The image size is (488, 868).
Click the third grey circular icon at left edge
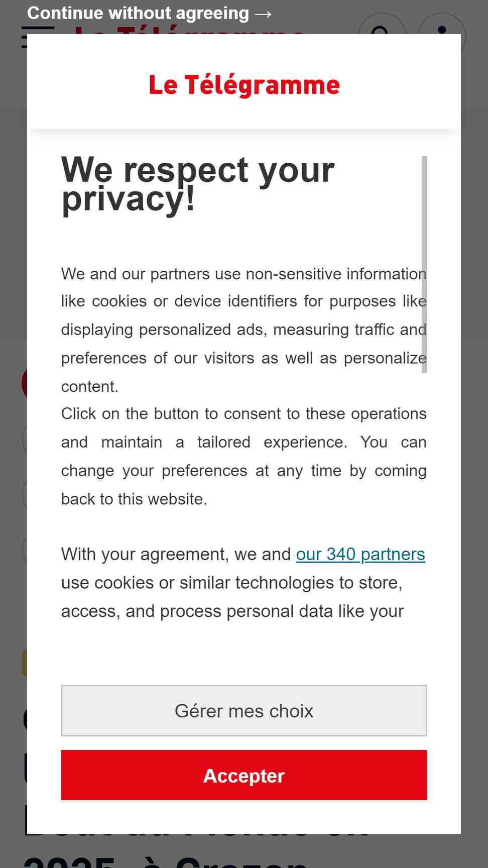[x=24, y=550]
